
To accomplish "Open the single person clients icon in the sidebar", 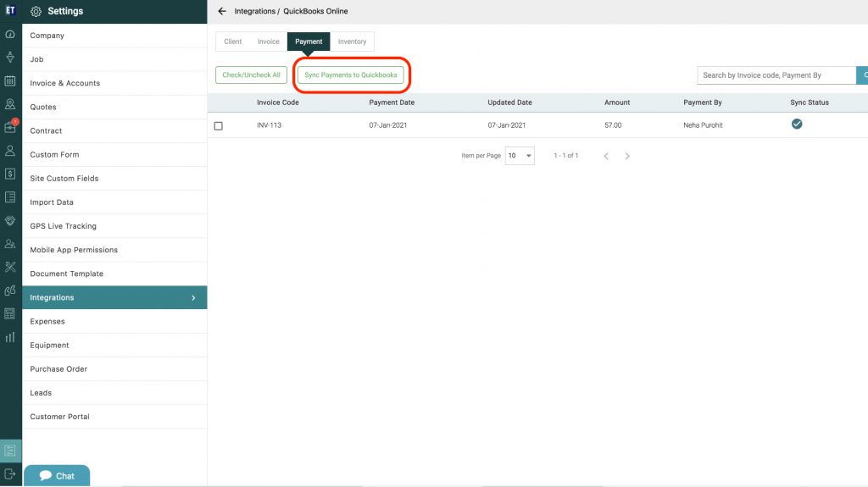I will click(x=10, y=151).
